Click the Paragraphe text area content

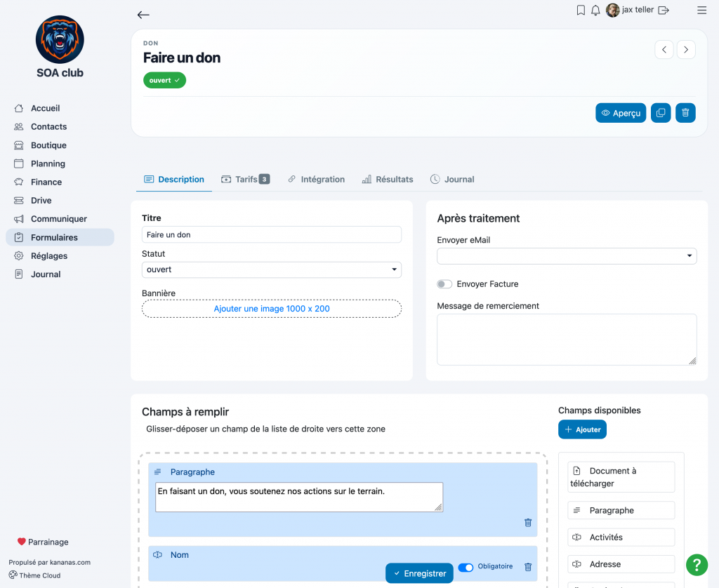[x=299, y=497]
